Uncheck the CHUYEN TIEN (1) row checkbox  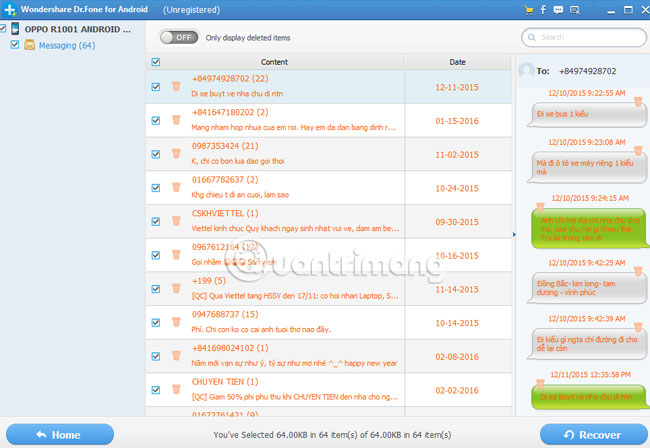[155, 390]
